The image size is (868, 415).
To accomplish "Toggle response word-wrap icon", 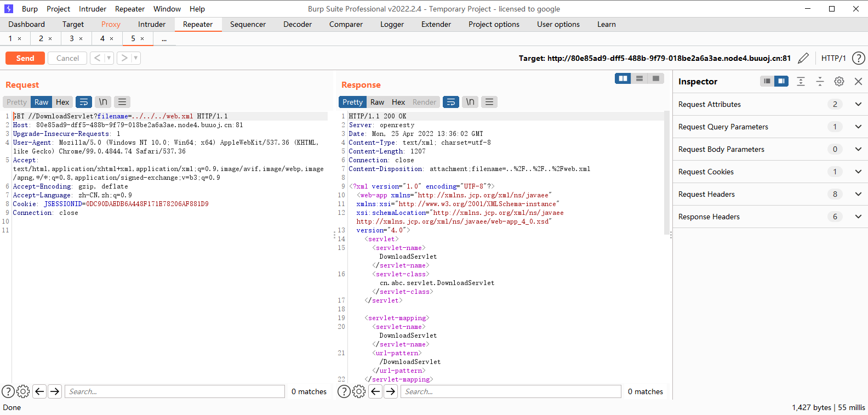I will 451,102.
